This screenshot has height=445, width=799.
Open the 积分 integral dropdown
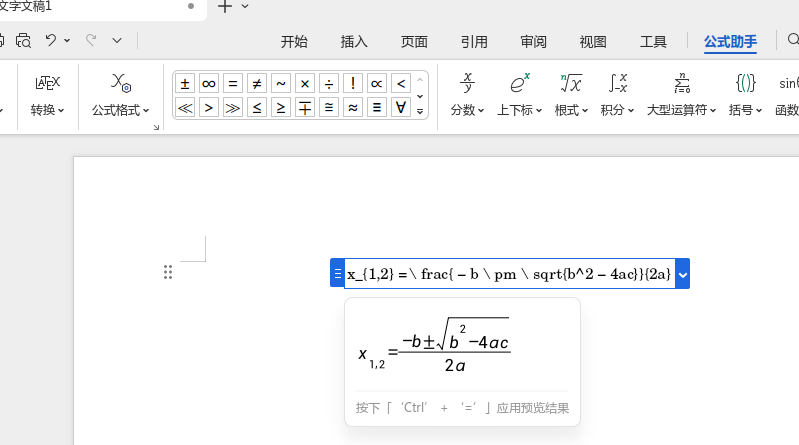(x=617, y=110)
